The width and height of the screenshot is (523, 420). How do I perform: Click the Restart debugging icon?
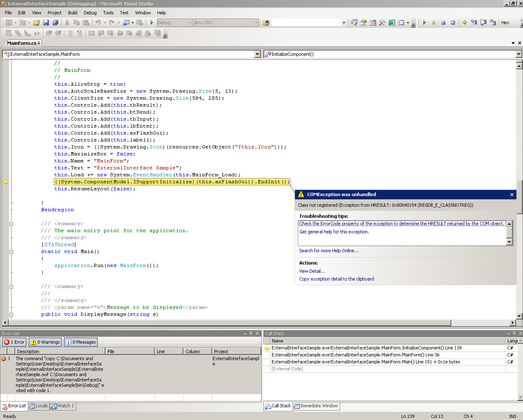(453, 23)
